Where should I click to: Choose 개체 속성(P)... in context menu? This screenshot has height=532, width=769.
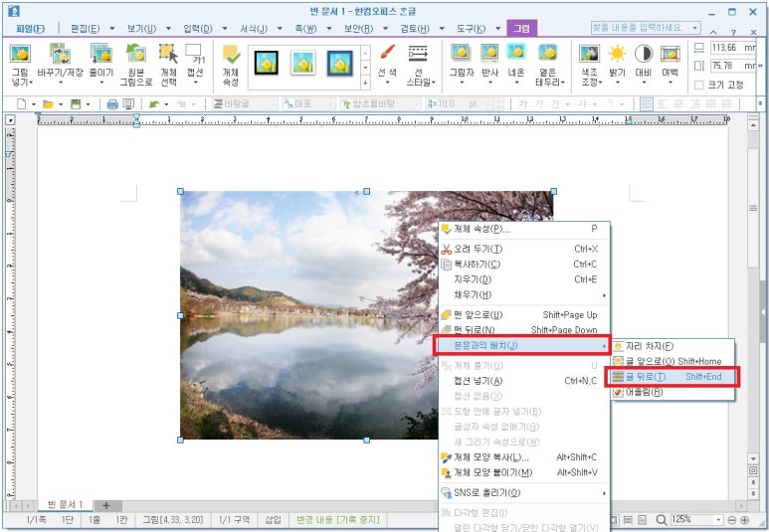(524, 229)
